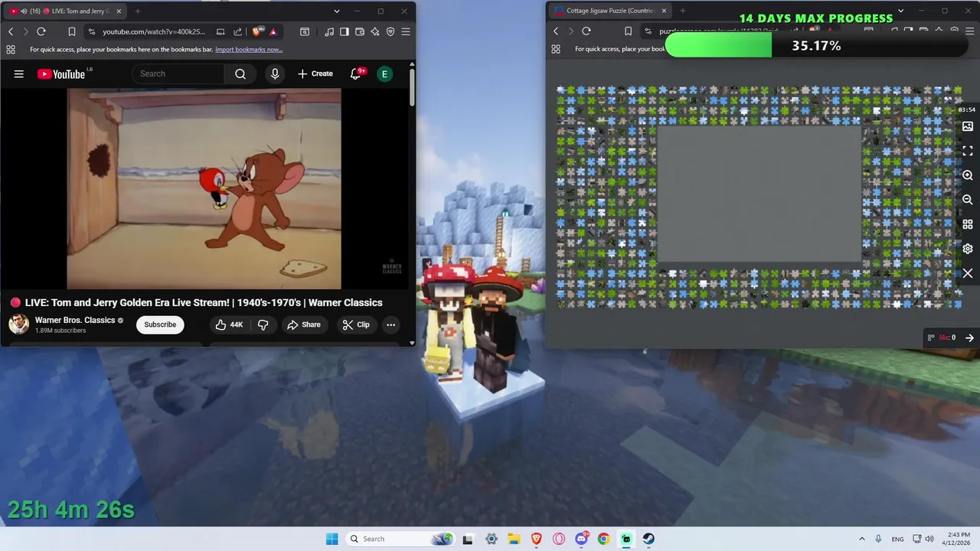Open more actions three-dot menu under video
Viewport: 980px width, 551px height.
tap(390, 324)
